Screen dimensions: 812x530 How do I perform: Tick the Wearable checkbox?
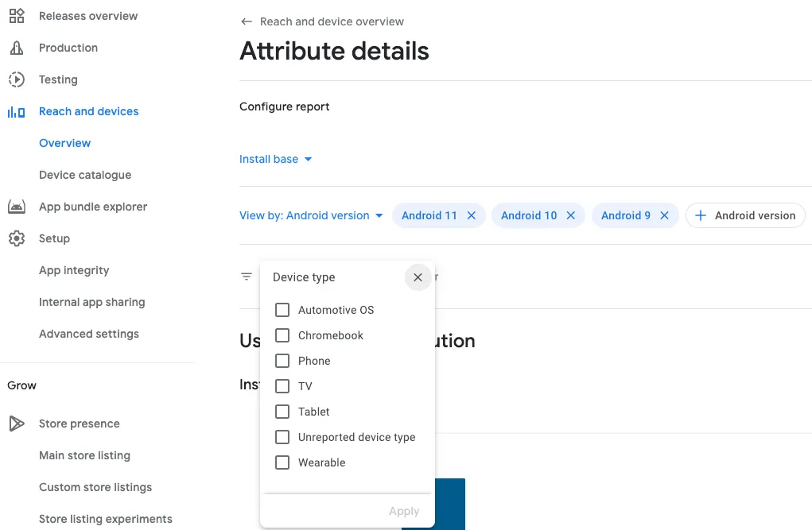[282, 462]
